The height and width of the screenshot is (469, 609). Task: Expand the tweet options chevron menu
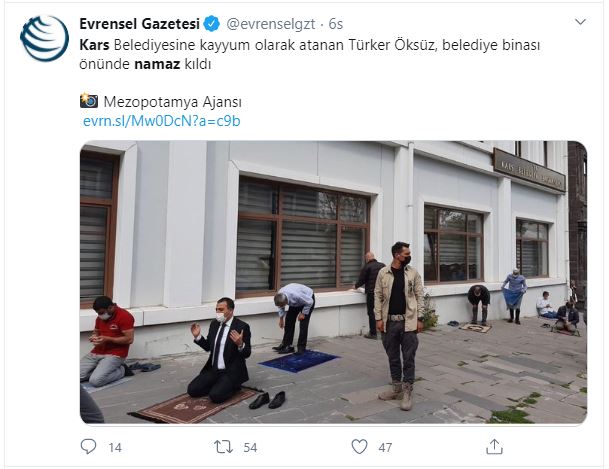580,22
